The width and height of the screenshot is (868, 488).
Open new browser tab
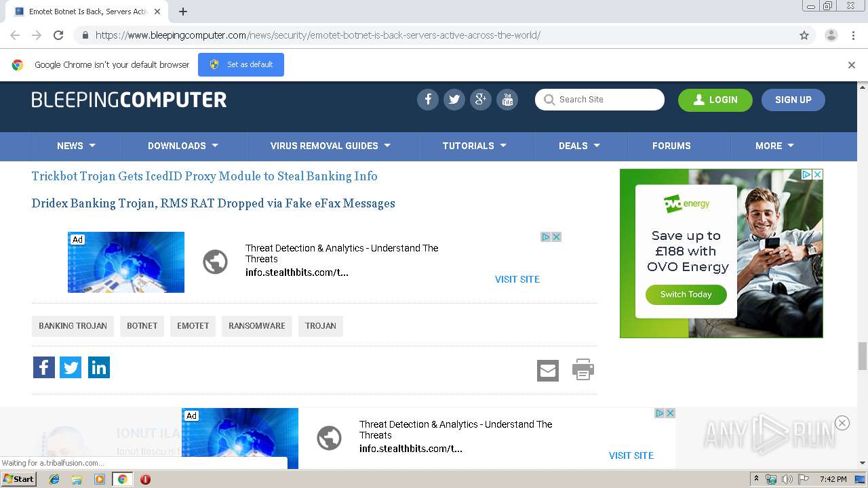click(x=183, y=12)
